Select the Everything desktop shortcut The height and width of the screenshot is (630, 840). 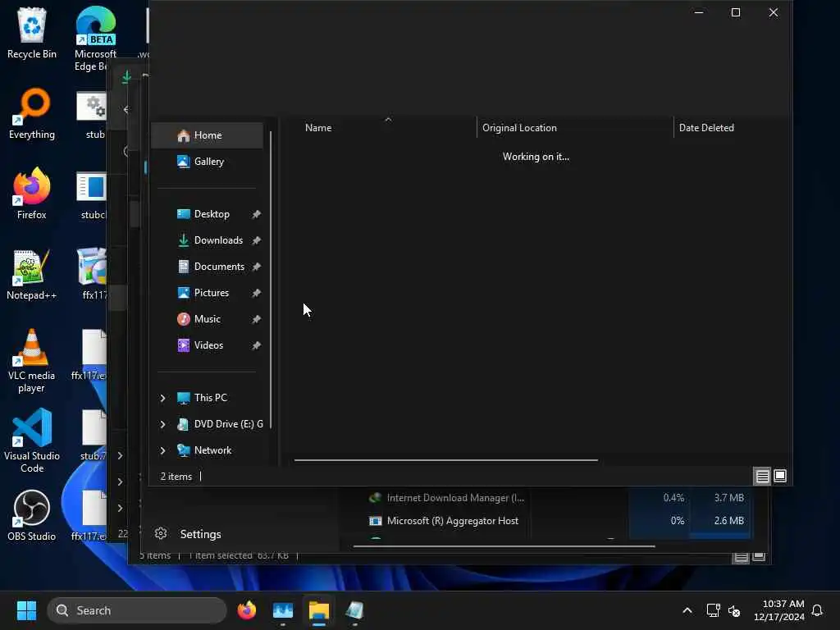32,113
